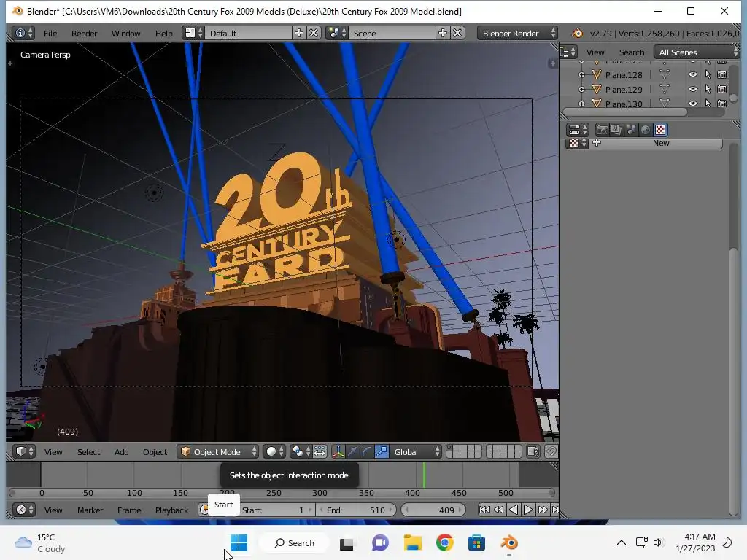Switch to Texture properties tab
Viewport: 747px width, 560px height.
click(x=660, y=130)
